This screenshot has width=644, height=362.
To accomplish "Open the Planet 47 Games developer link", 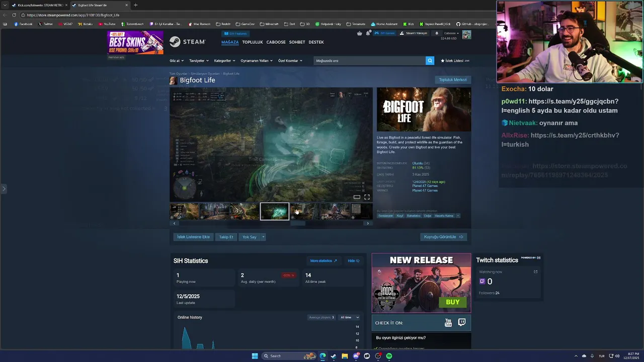I will pos(425,186).
